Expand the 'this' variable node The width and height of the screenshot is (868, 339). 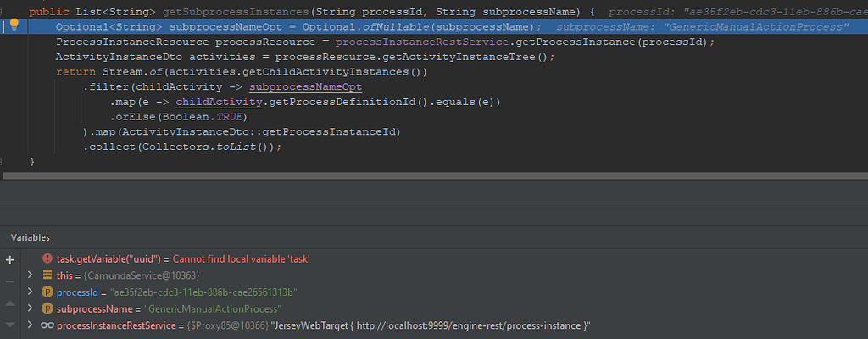click(x=31, y=275)
